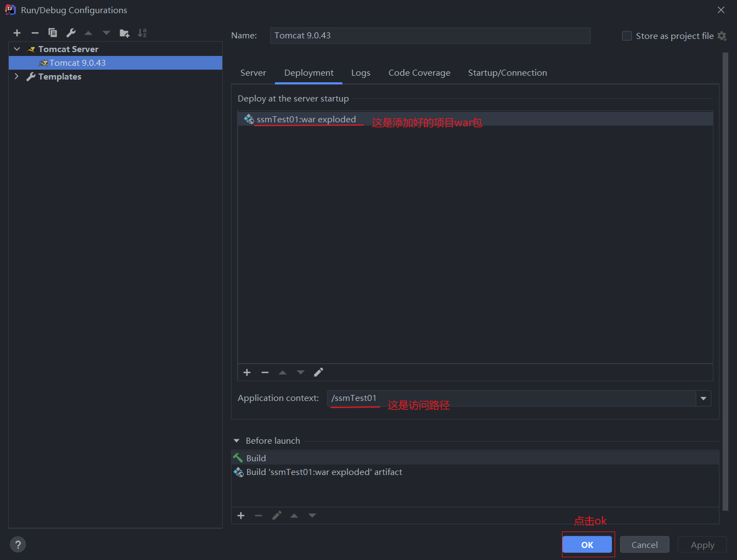
Task: Click the Apply button
Action: tap(702, 545)
